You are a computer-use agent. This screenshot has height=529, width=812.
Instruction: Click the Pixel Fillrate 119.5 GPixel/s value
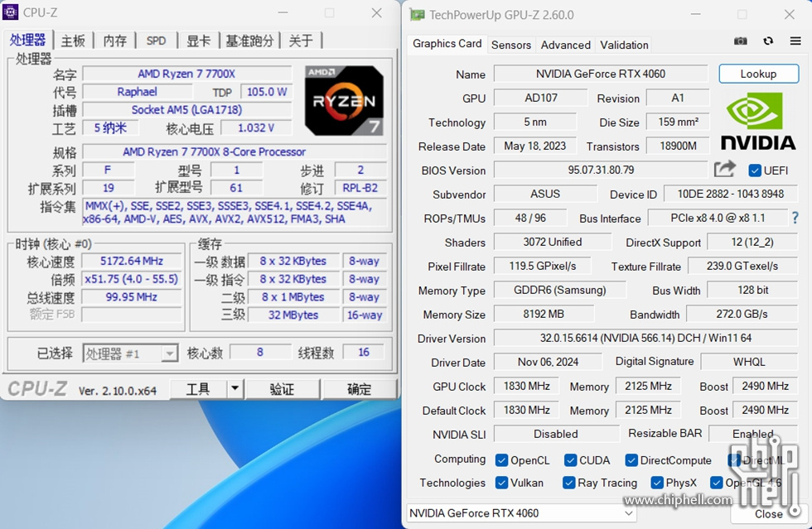[x=542, y=266]
